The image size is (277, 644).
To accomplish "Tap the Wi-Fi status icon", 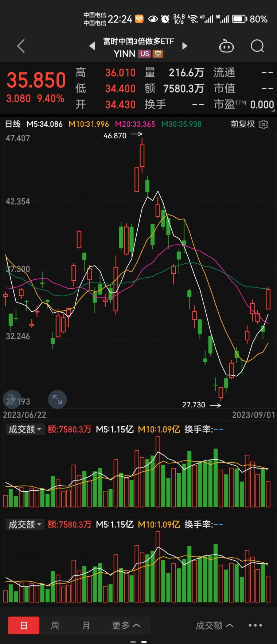I will [193, 19].
